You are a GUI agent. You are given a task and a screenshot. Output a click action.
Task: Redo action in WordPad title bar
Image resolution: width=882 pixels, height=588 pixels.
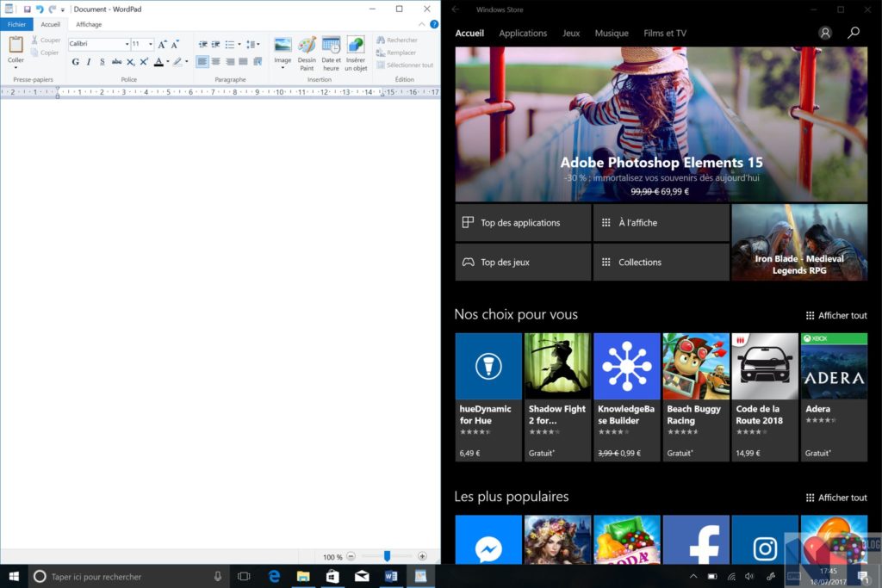[52, 9]
